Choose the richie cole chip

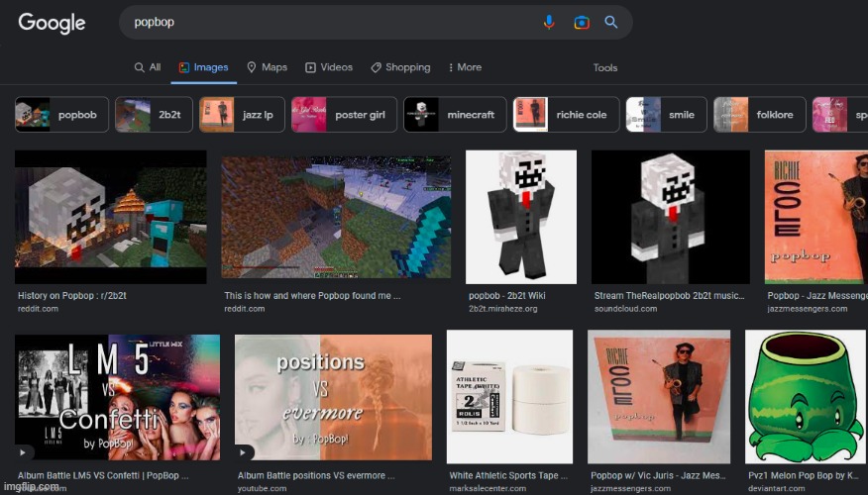[566, 115]
